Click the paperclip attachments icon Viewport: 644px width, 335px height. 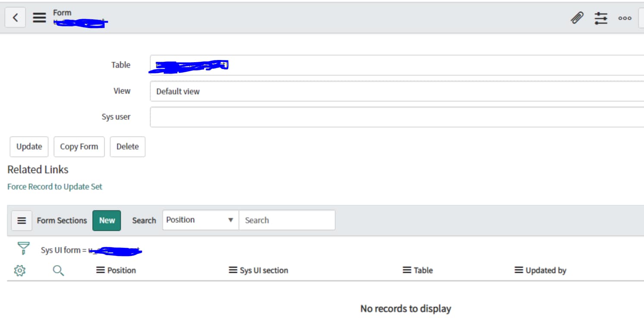tap(577, 18)
